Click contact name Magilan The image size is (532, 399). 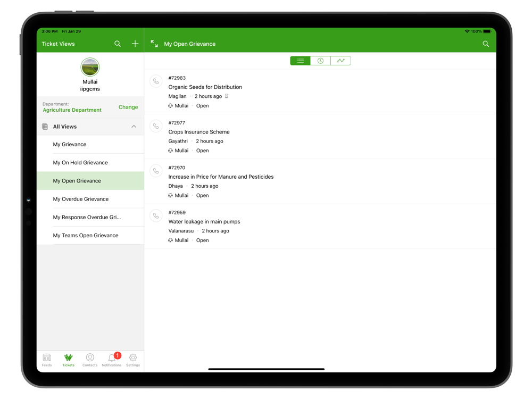[x=178, y=96]
